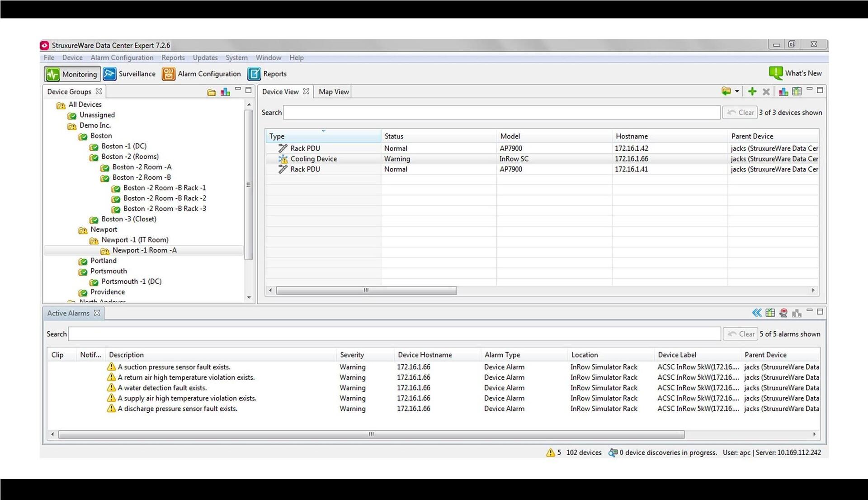Click the Active Alarms horizontal scrollbar
This screenshot has width=868, height=500.
point(371,434)
